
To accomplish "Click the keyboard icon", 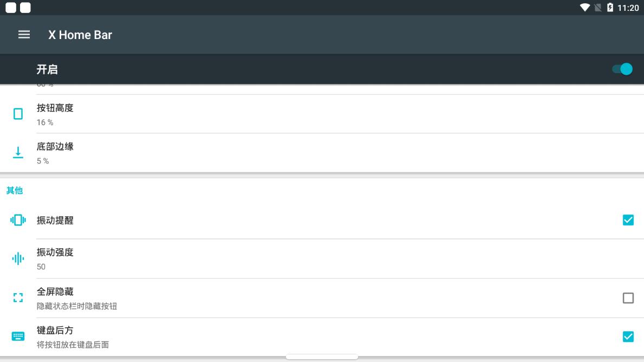I will (x=18, y=337).
